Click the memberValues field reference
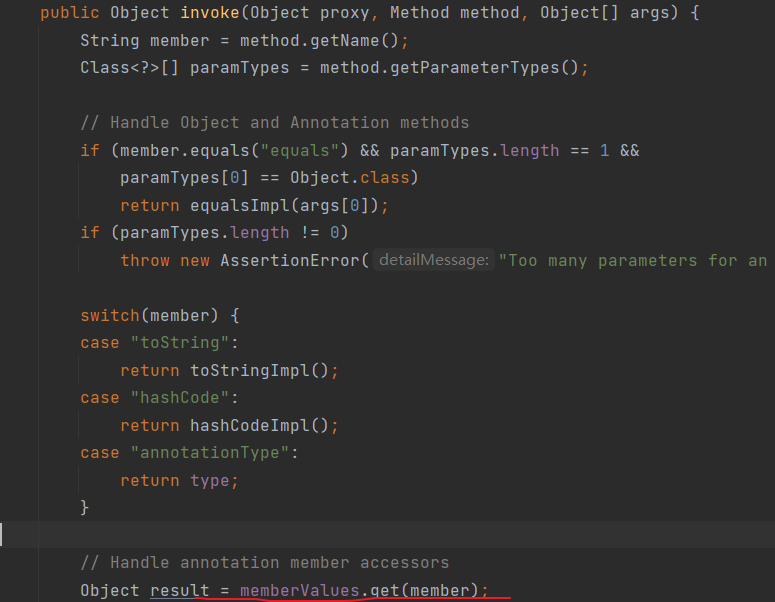Viewport: 775px width, 602px height. click(300, 590)
